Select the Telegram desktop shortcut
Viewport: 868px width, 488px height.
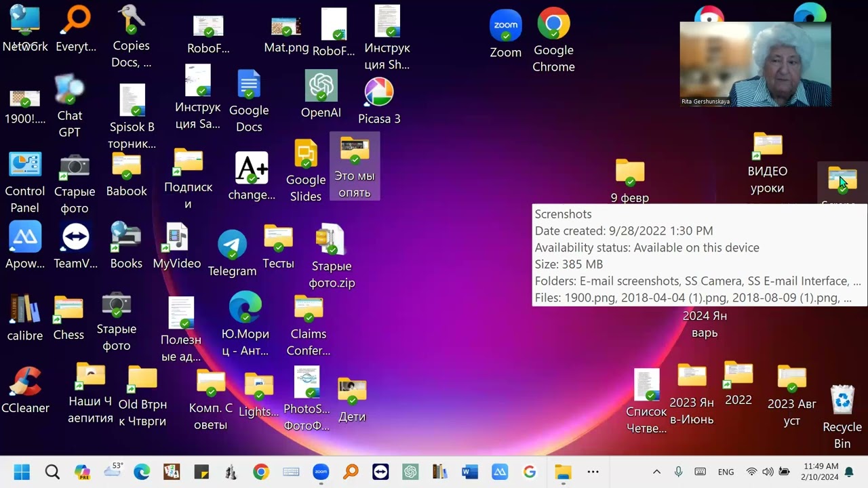(x=232, y=253)
